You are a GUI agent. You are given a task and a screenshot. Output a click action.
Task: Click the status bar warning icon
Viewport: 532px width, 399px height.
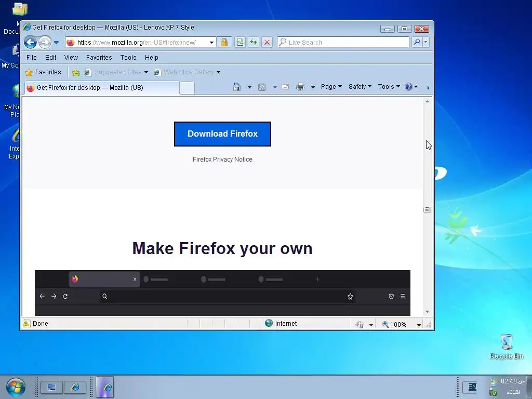pyautogui.click(x=26, y=323)
